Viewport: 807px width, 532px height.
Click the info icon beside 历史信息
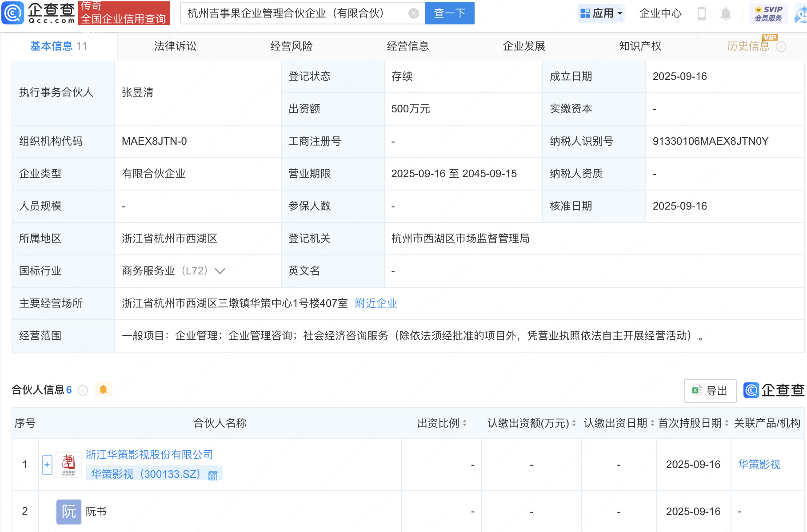click(781, 47)
